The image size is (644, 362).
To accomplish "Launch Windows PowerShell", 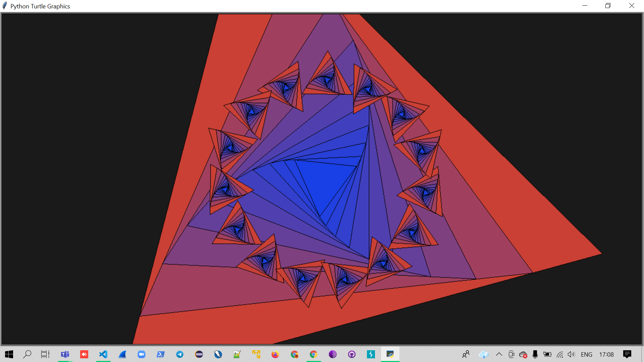I will pyautogui.click(x=160, y=354).
